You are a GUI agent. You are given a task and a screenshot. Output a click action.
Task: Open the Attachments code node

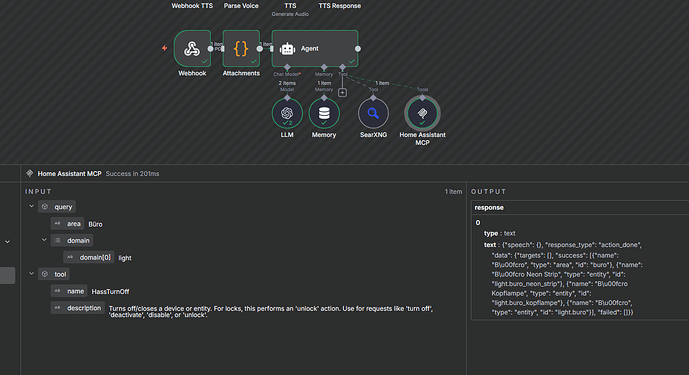tap(241, 48)
